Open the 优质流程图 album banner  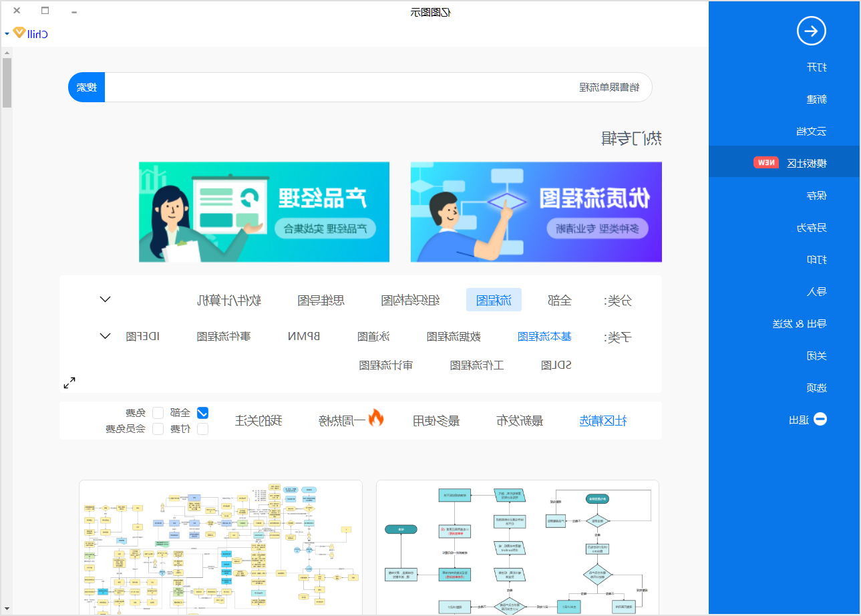pyautogui.click(x=536, y=212)
